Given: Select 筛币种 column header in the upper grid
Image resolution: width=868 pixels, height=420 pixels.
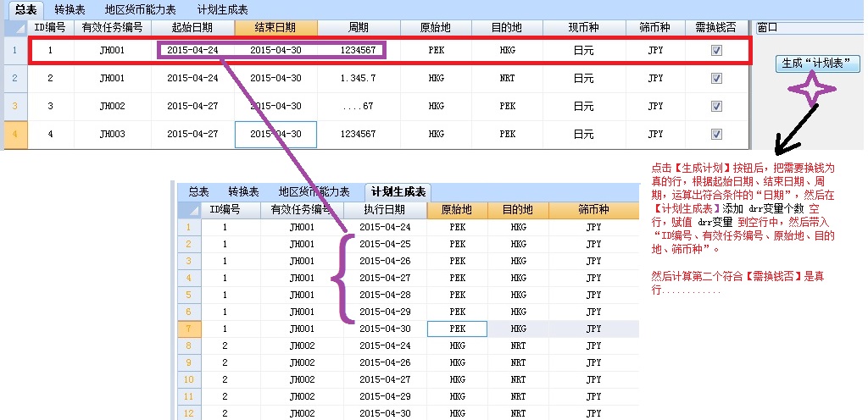Looking at the screenshot, I should (655, 28).
